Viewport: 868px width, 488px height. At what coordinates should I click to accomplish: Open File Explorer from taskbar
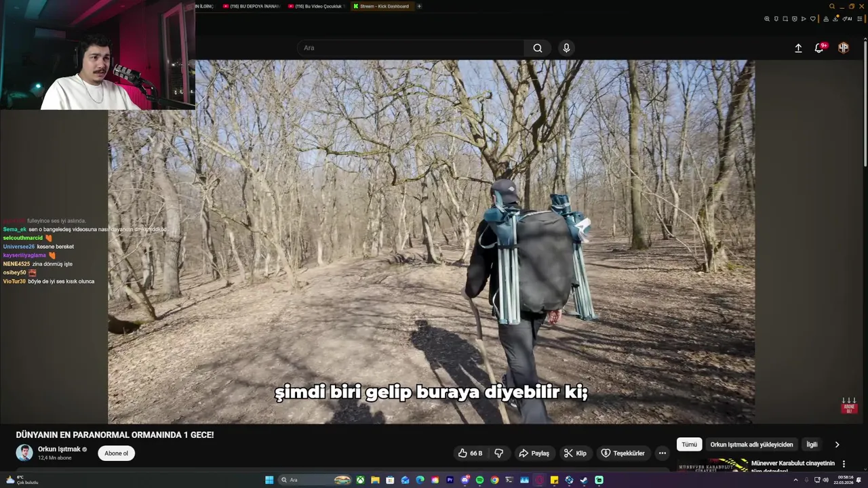375,480
